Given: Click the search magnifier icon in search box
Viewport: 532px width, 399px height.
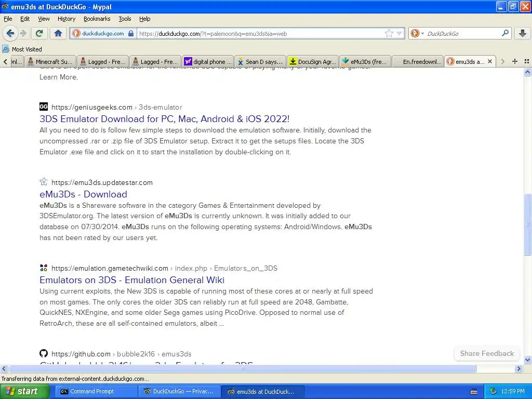Looking at the screenshot, I should pos(505,33).
